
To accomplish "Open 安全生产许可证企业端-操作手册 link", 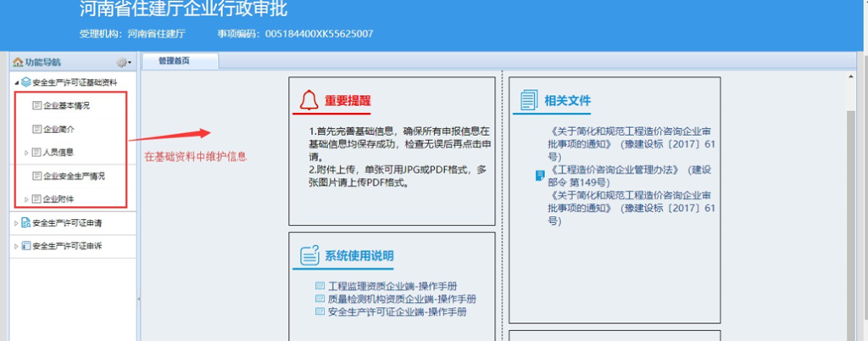I will (398, 311).
